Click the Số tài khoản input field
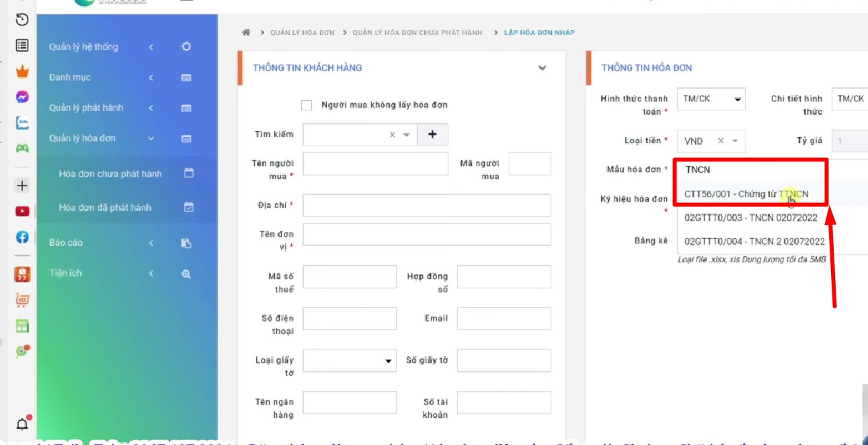Screen dimensions: 868x445 click(x=504, y=403)
